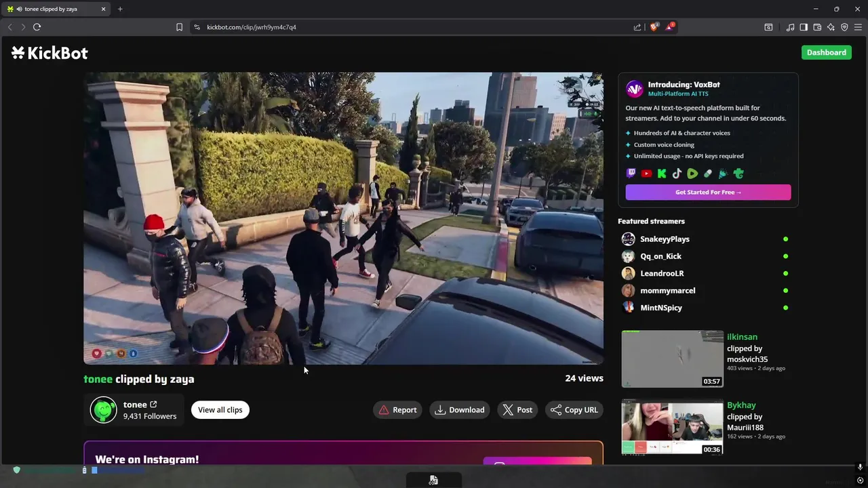Click 'Introducing: VoxBot' heading
The image size is (868, 488).
[684, 85]
